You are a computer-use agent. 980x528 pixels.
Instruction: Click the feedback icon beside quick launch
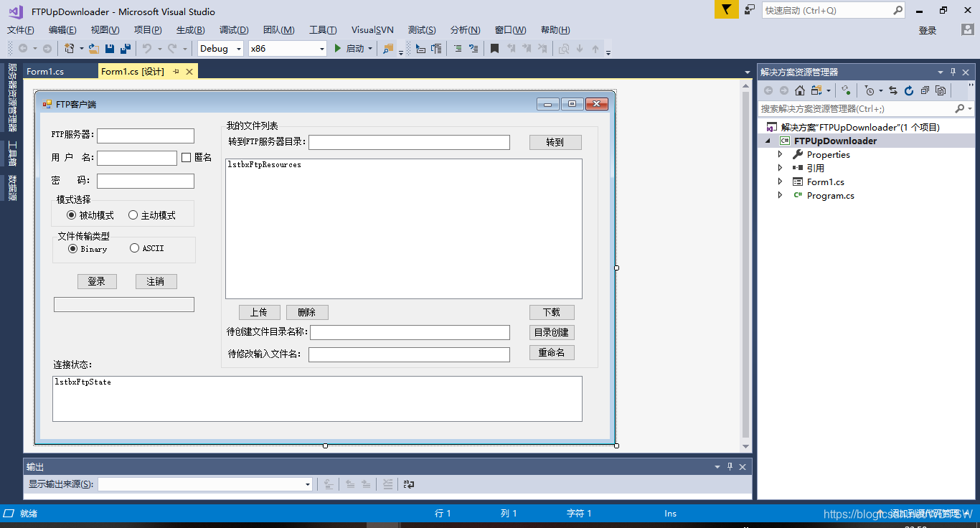click(x=750, y=10)
